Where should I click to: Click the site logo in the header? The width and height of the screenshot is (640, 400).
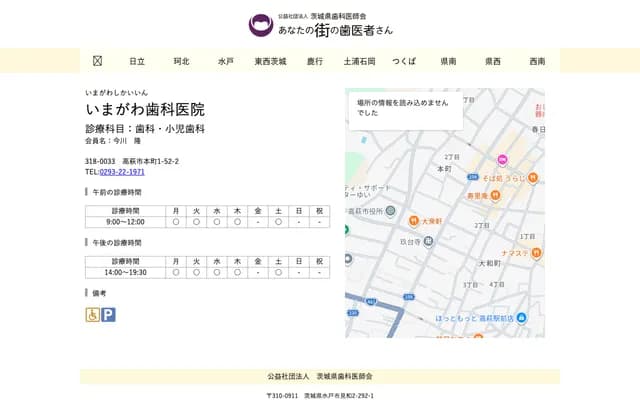tap(260, 25)
